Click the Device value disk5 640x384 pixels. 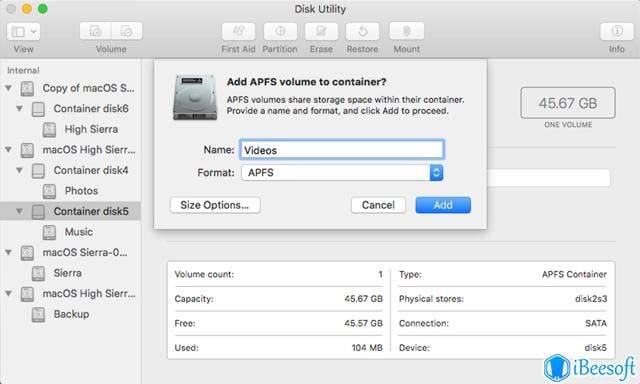click(x=596, y=348)
